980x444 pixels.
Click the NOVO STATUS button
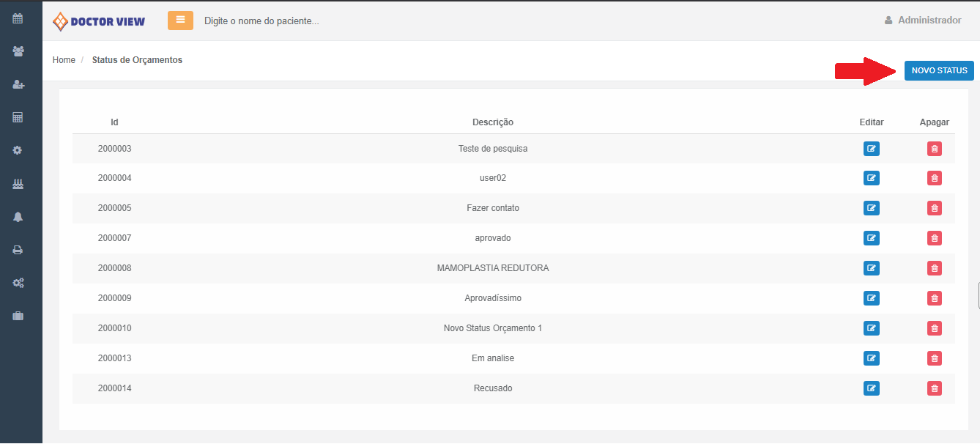tap(939, 70)
